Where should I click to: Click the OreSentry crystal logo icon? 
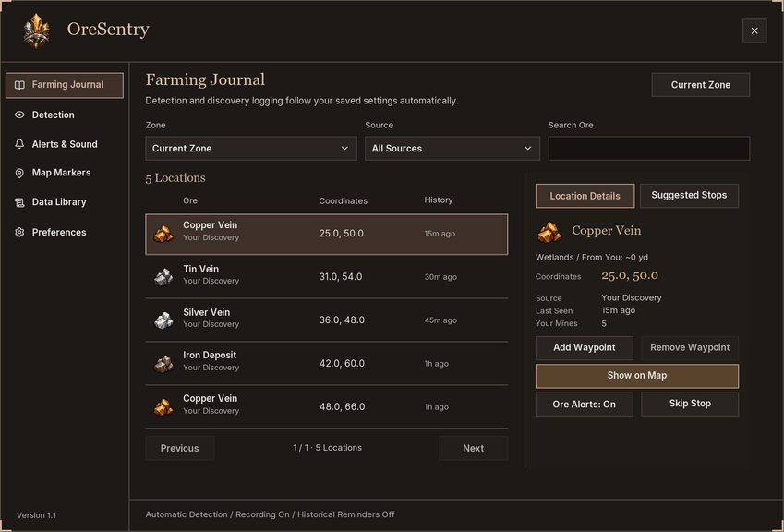pos(37,30)
